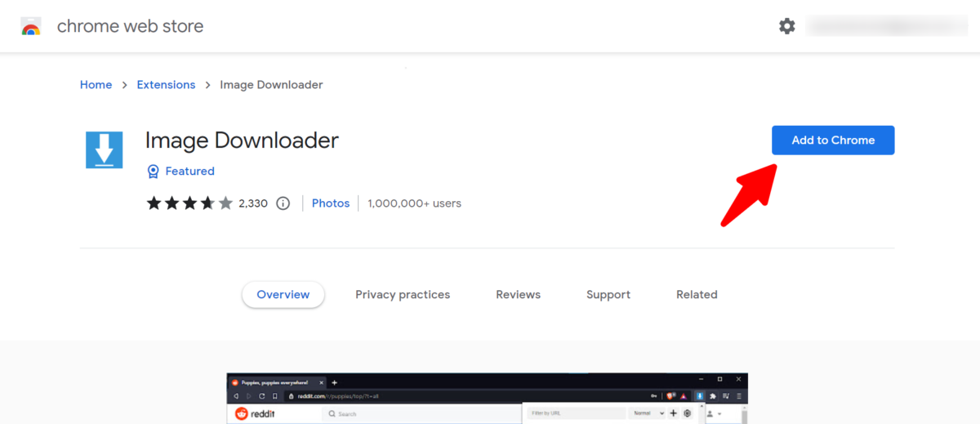Open the Support tab
The height and width of the screenshot is (424, 980).
tap(608, 295)
